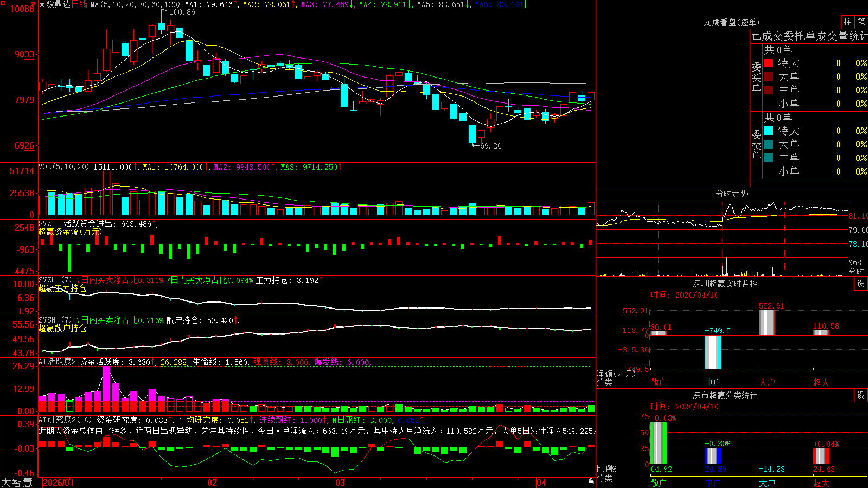Click the 86.01 散户 bar in 实时监控
The height and width of the screenshot is (488, 868).
coord(659,333)
